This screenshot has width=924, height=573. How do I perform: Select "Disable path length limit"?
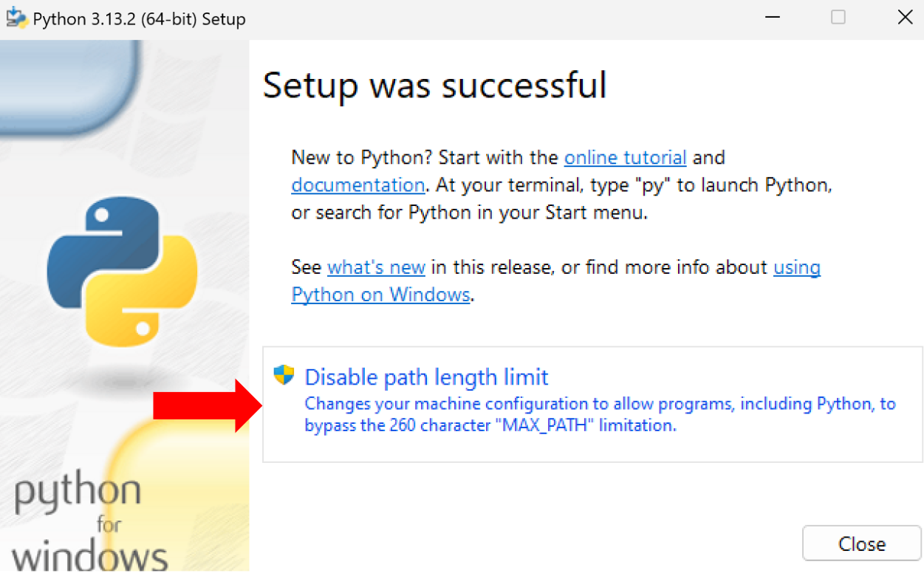click(426, 377)
